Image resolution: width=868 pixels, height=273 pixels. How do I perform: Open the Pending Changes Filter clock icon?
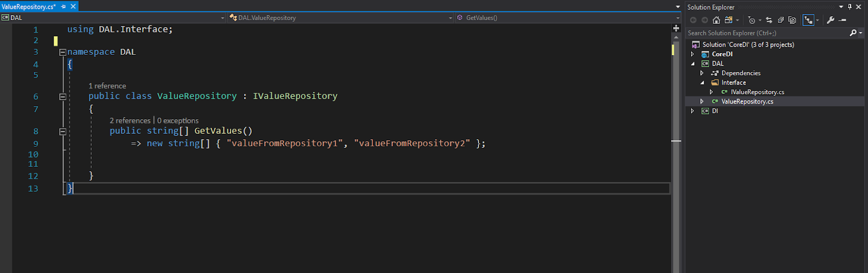click(x=751, y=20)
